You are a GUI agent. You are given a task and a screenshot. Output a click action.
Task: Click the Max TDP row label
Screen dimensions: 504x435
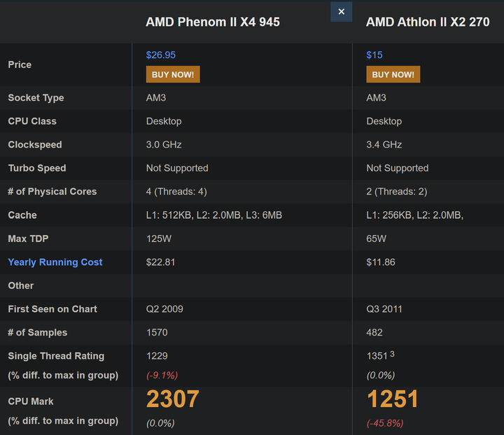pyautogui.click(x=28, y=239)
